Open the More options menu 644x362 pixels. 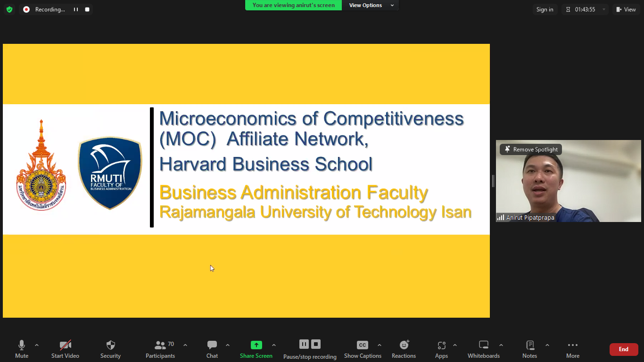point(573,349)
